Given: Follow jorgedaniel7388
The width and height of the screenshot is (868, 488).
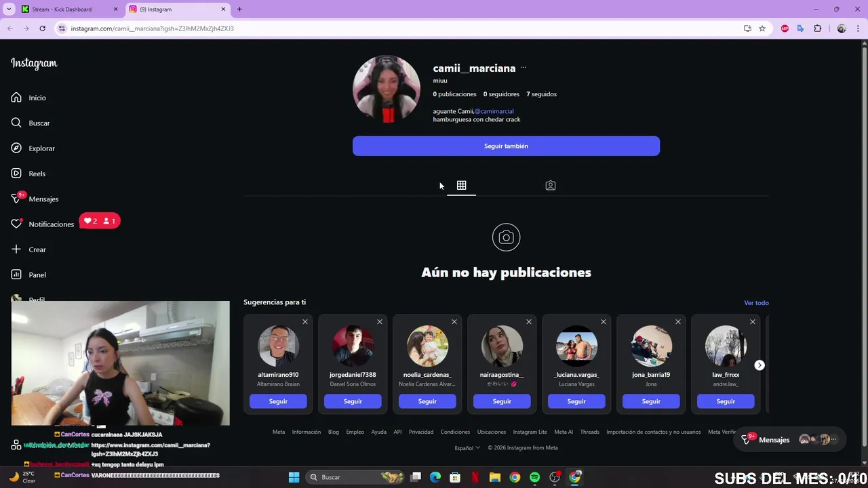Looking at the screenshot, I should coord(353,401).
